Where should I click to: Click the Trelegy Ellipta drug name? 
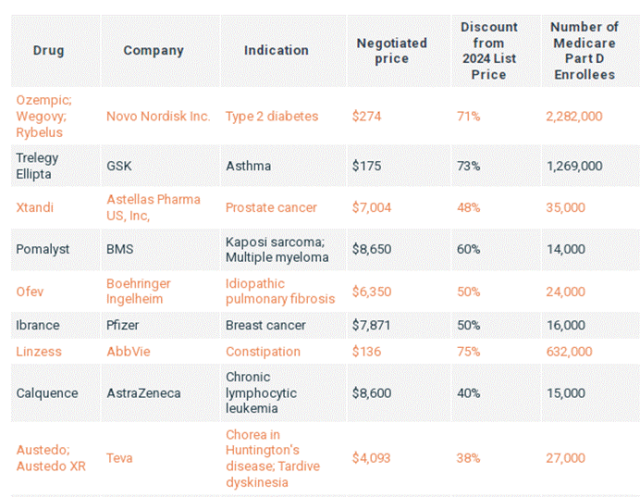[37, 166]
